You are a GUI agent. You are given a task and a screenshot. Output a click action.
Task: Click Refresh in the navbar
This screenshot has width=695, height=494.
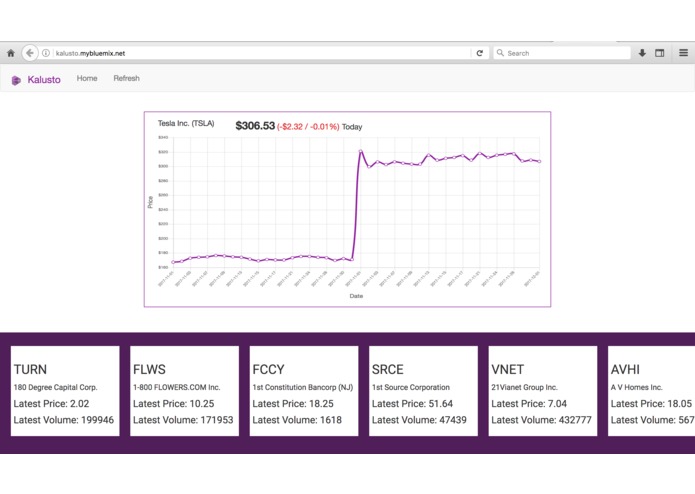coord(126,78)
